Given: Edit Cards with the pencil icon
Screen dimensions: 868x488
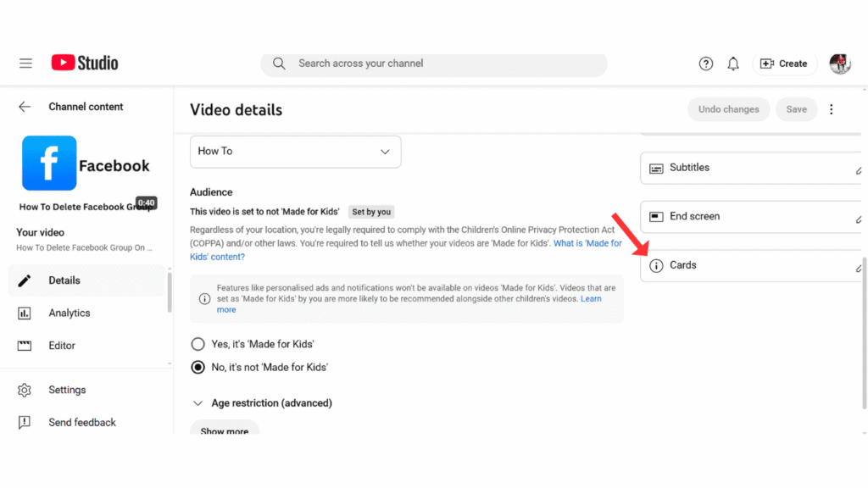Looking at the screenshot, I should [x=859, y=268].
